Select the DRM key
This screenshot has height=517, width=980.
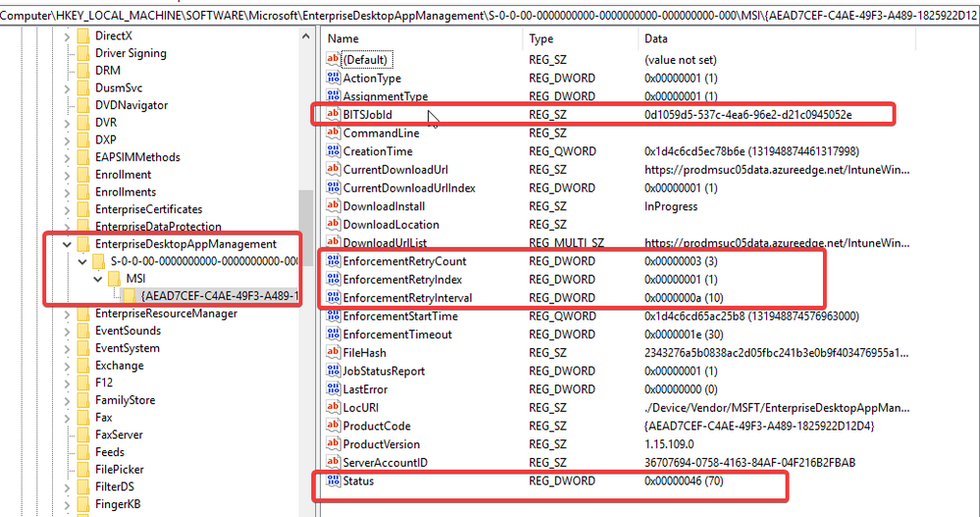tap(108, 71)
